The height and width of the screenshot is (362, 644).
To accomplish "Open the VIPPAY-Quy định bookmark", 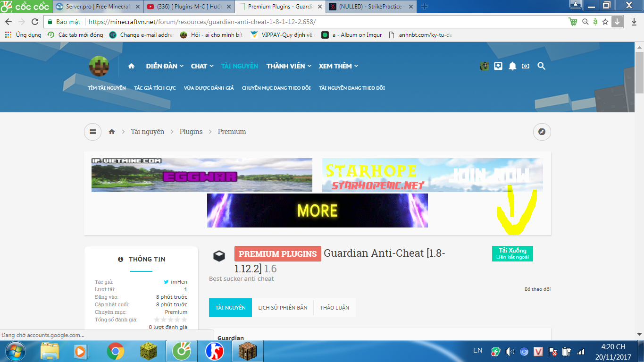I will pos(283,35).
